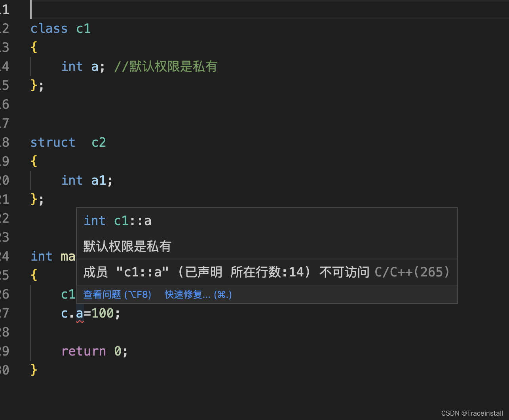Click the opening brace under class c1

coord(34,47)
